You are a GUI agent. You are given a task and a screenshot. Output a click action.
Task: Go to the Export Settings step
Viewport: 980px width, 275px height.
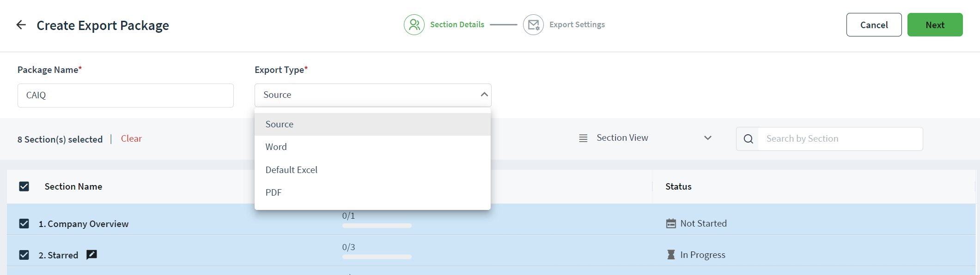[x=577, y=24]
